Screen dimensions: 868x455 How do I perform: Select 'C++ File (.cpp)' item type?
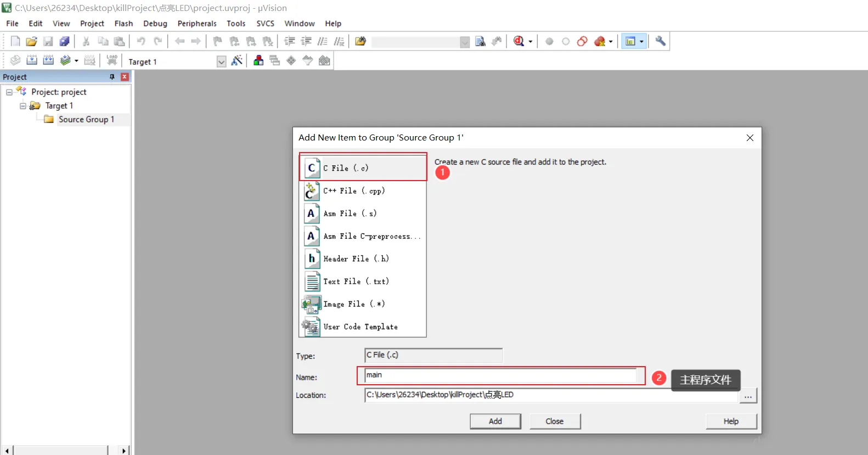tap(363, 191)
